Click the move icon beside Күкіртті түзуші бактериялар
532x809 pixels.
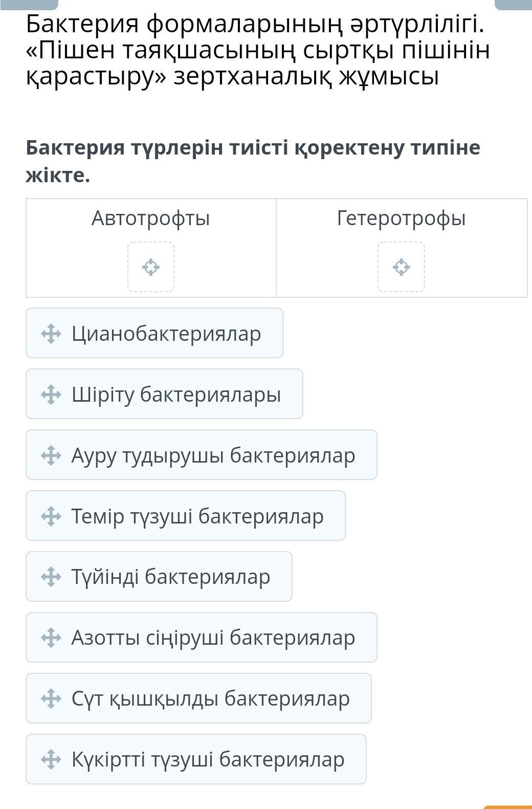click(x=51, y=759)
